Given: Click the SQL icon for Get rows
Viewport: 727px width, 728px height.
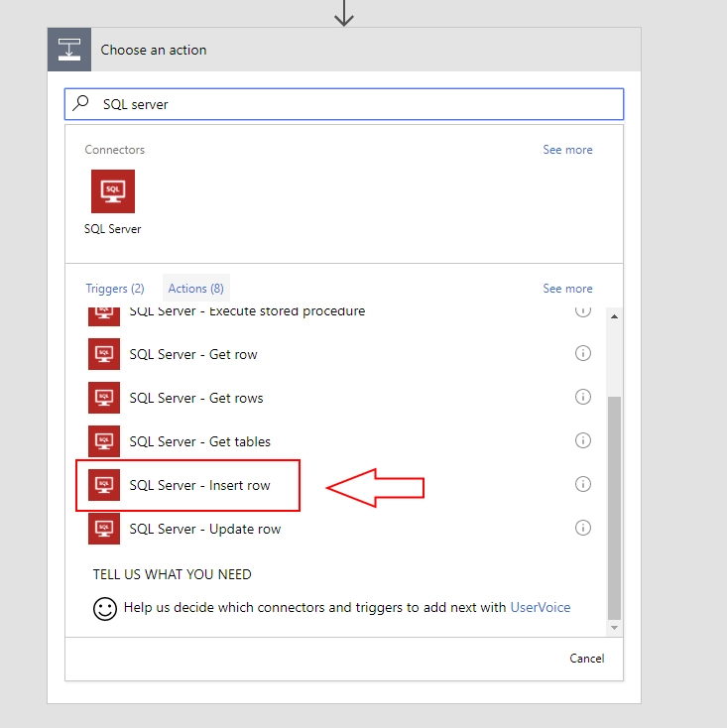Looking at the screenshot, I should [104, 398].
